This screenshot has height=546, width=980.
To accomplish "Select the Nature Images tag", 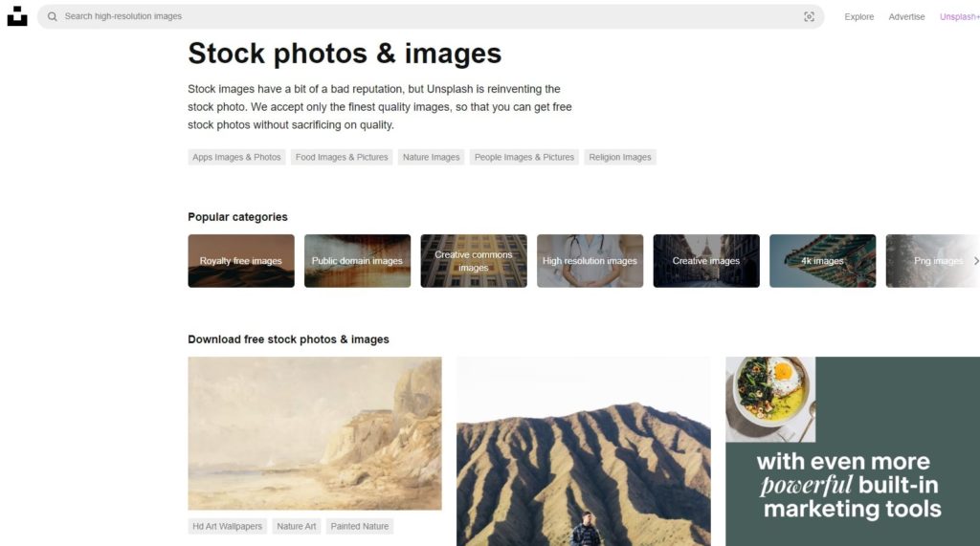I will click(431, 157).
